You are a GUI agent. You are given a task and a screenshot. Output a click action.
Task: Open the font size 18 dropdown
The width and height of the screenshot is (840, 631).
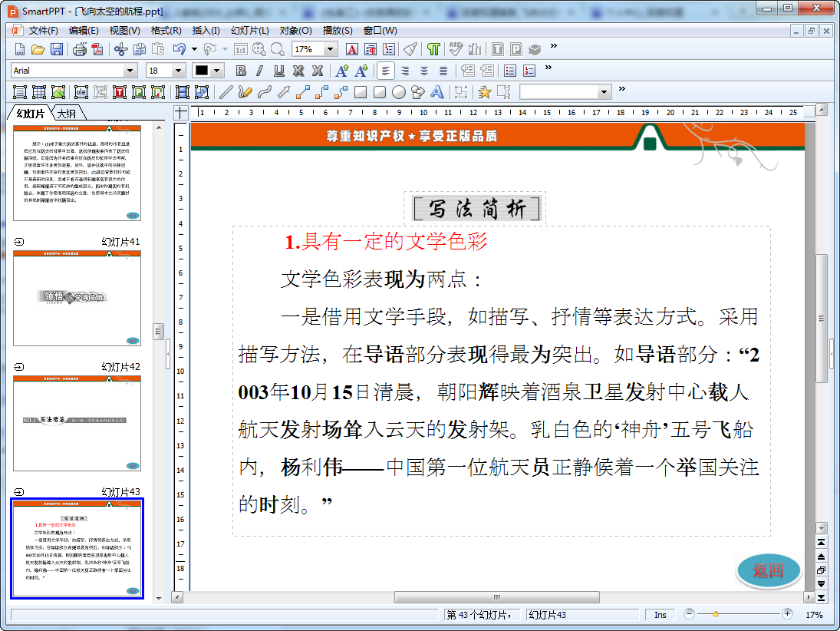tap(179, 71)
